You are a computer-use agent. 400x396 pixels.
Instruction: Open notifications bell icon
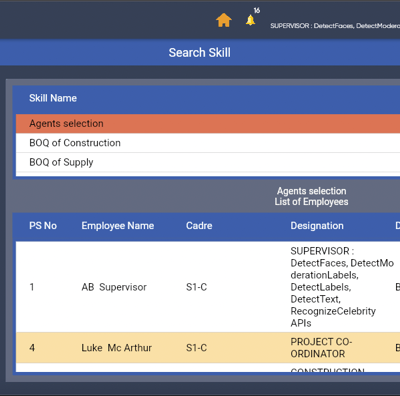click(x=250, y=20)
